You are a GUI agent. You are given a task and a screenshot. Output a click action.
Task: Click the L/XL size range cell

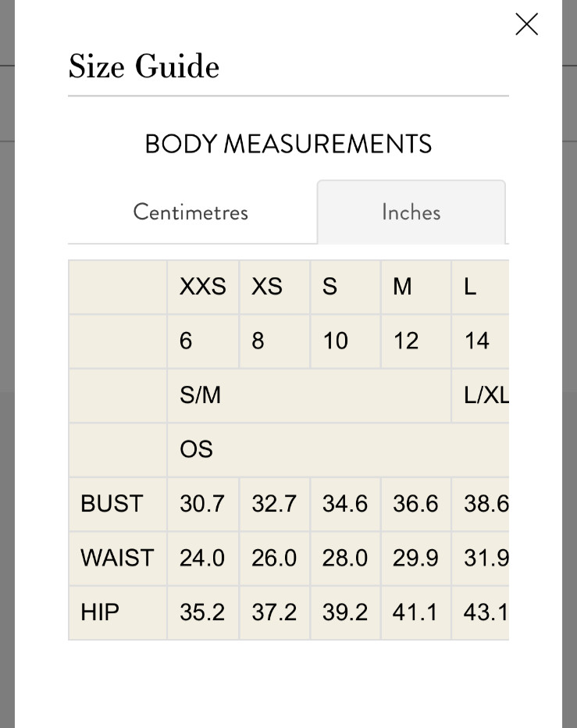(480, 395)
